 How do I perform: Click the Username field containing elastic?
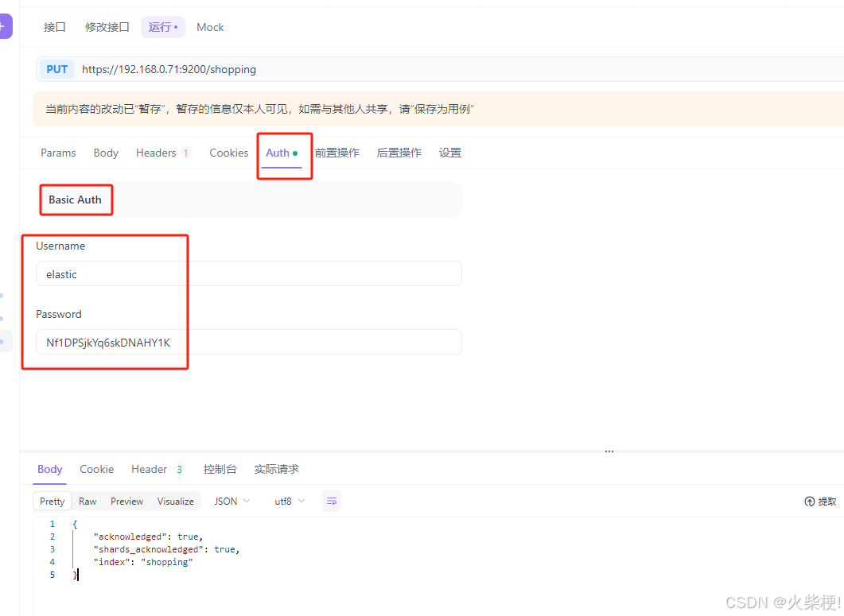point(249,274)
